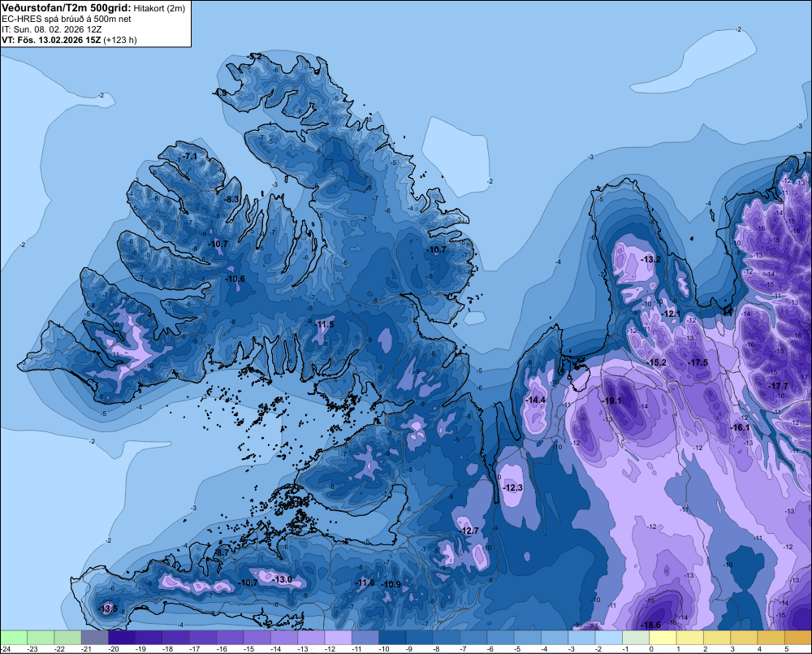
Task: Click the "-18.6" temperature value near the bottom edge
Action: coord(650,625)
